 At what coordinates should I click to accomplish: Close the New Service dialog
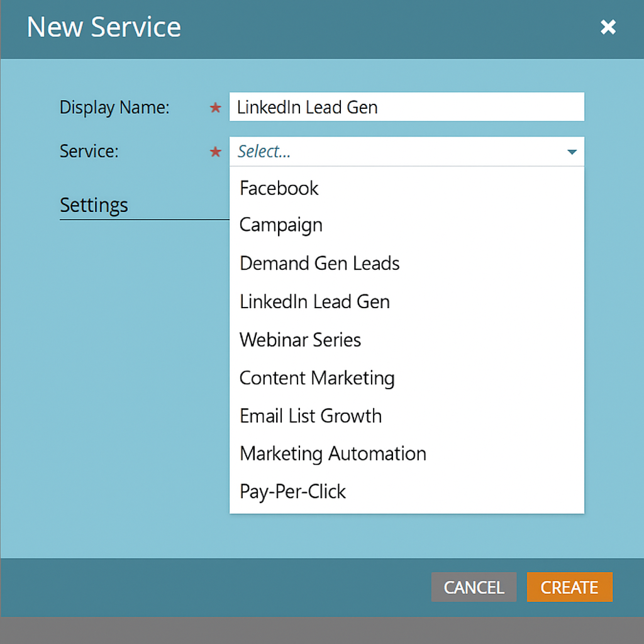(608, 27)
